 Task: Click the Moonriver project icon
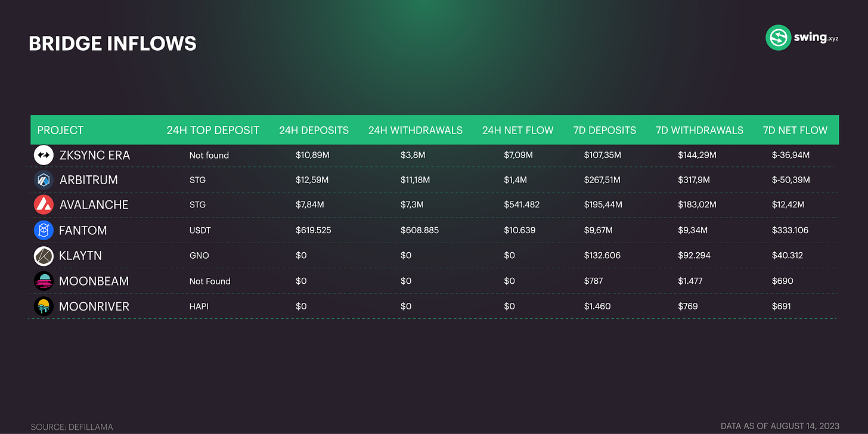tap(44, 306)
